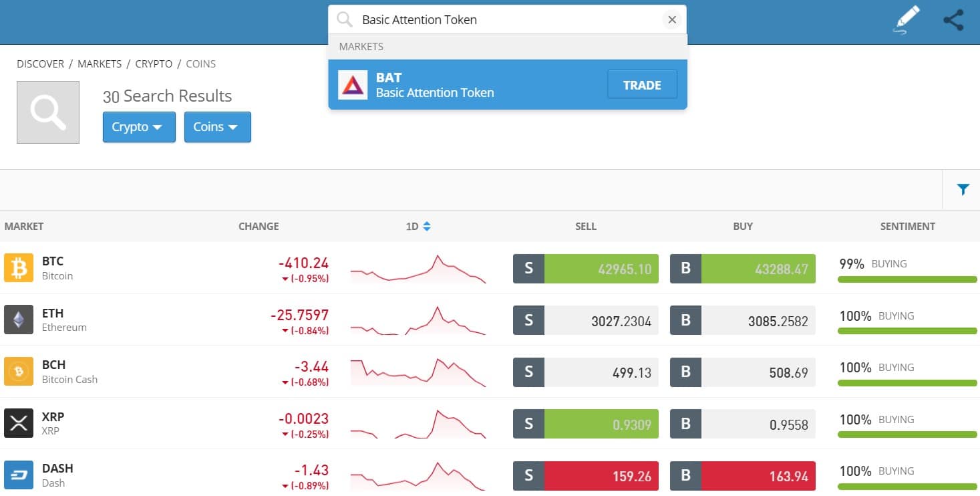Sort by the MARKET column header

(24, 227)
